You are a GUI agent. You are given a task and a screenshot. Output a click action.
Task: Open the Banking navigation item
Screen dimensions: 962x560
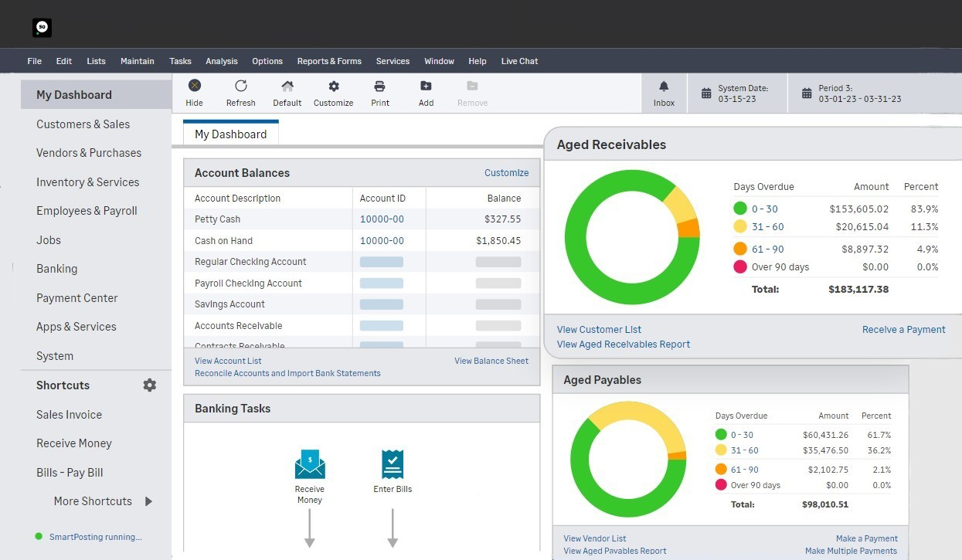tap(56, 269)
